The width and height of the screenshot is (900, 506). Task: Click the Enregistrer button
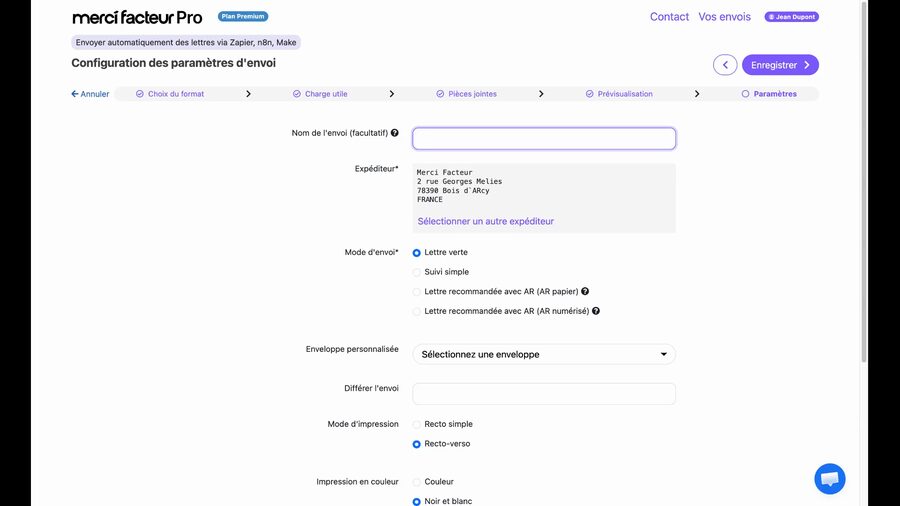pos(780,65)
